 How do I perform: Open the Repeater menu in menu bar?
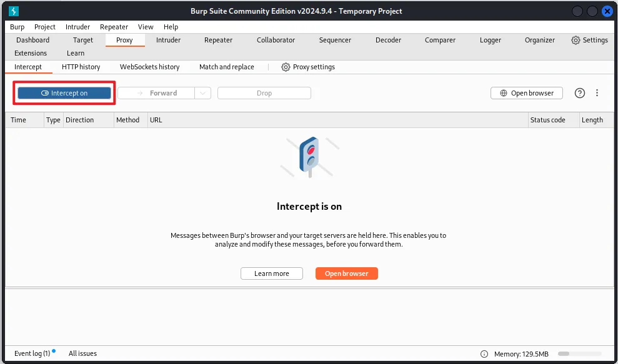click(x=114, y=27)
